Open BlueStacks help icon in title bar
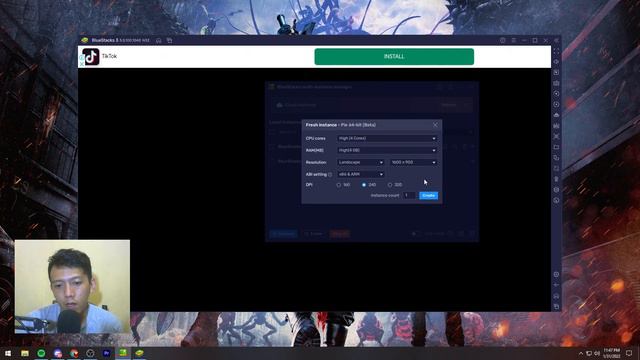This screenshot has width=640, height=360. pyautogui.click(x=503, y=40)
